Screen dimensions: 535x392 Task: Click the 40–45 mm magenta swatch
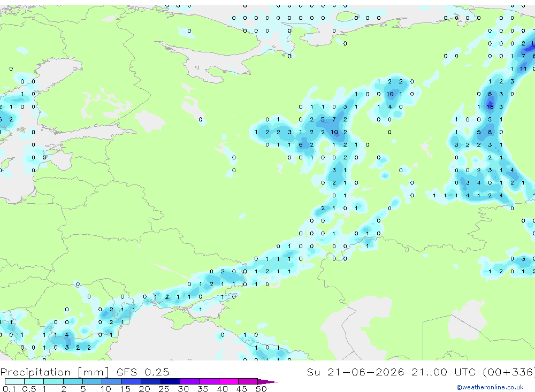[228, 381]
